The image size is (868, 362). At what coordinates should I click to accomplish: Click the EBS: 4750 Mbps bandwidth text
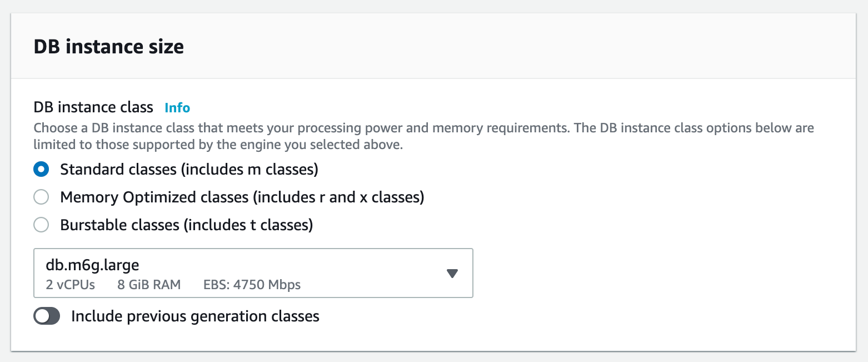pos(251,285)
